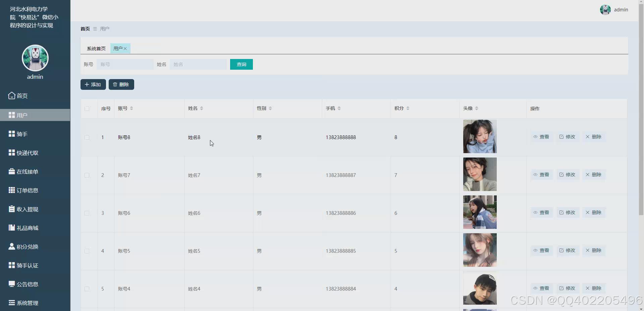Image resolution: width=644 pixels, height=311 pixels.
Task: Sort by the 积分 column arrows
Action: (408, 108)
